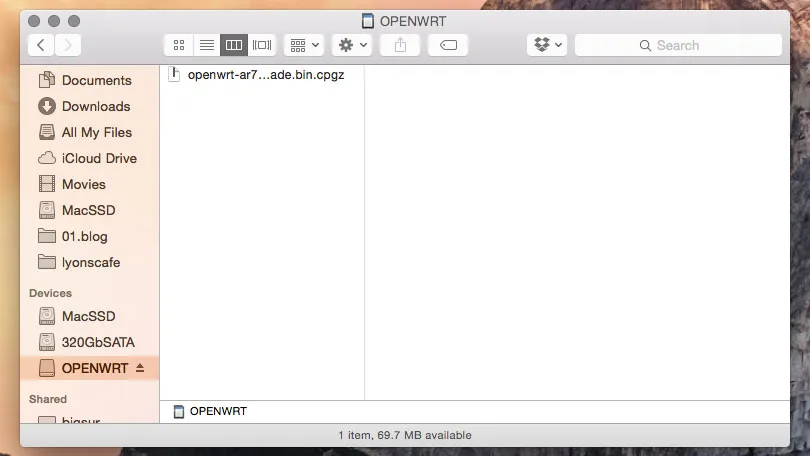Open the 01.blog folder in sidebar
The image size is (810, 456).
89,237
